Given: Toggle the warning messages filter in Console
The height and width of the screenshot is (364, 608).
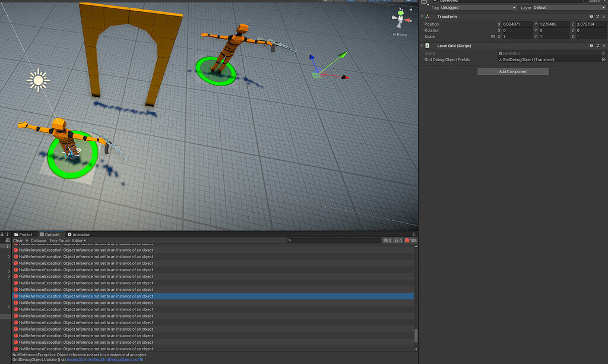Looking at the screenshot, I should click(x=398, y=240).
